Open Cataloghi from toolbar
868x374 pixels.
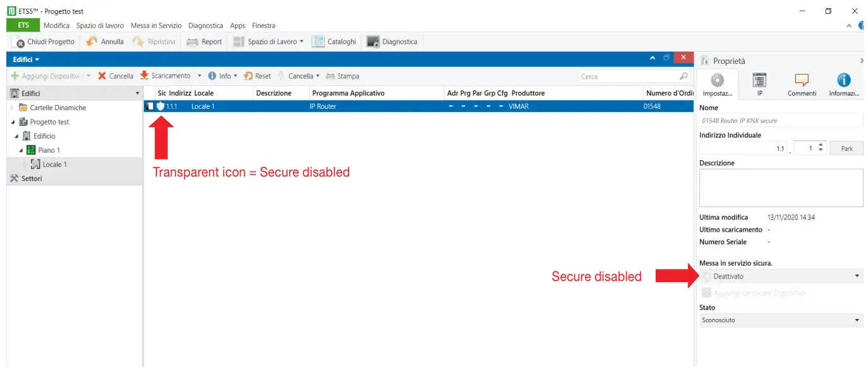click(334, 42)
